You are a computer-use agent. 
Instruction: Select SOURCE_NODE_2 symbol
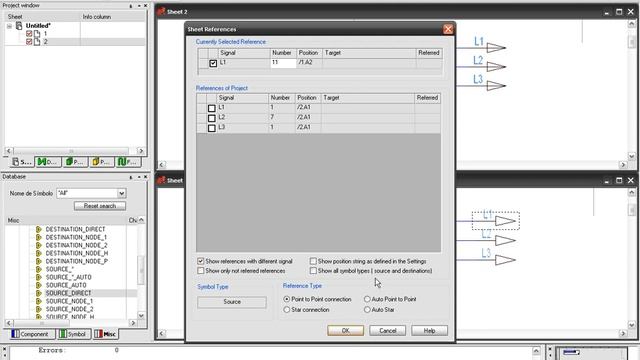coord(69,309)
